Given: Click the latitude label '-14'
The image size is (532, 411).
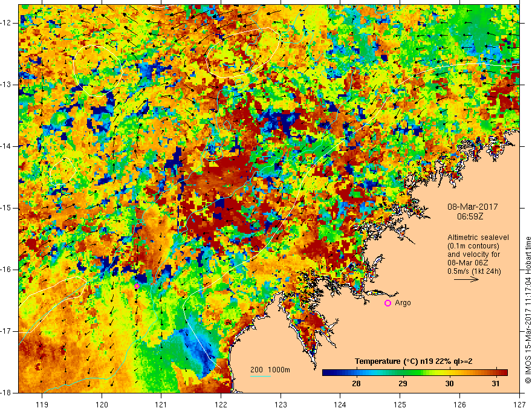Looking at the screenshot, I should (6, 146).
